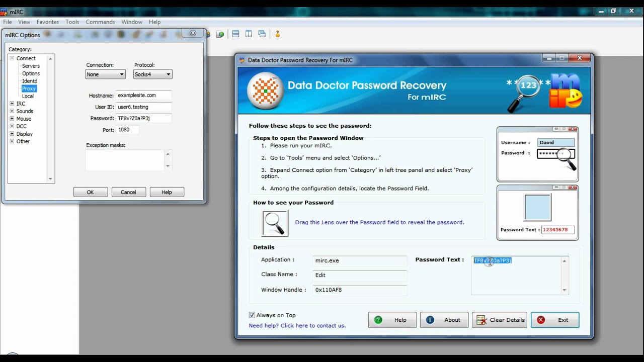The height and width of the screenshot is (362, 644).
Task: Click the blue info icon on About button
Action: coord(430,320)
